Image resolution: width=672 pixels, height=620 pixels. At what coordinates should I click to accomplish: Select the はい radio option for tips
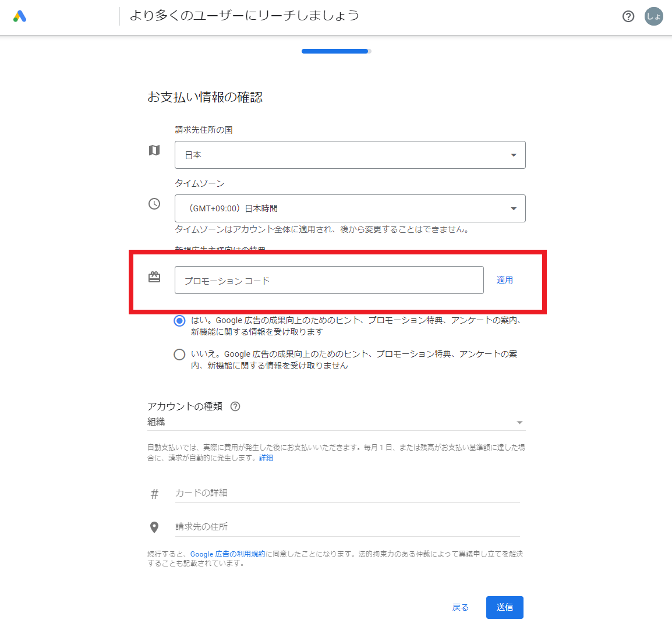pos(179,321)
